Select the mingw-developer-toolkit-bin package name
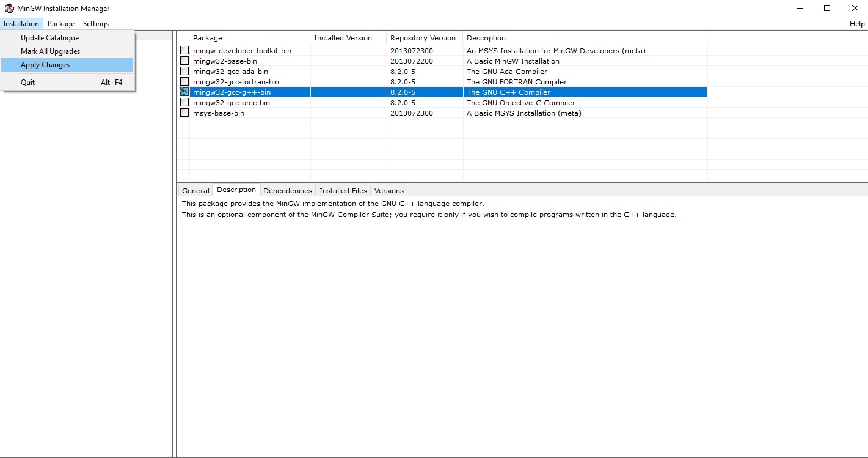Screen dimensions: 868x458 pos(242,51)
